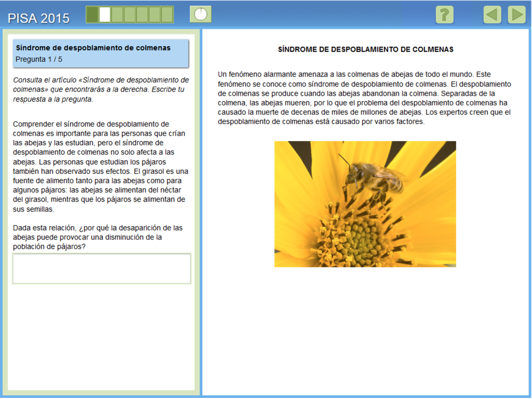Go to the previous question arrow
The height and width of the screenshot is (399, 532).
492,14
